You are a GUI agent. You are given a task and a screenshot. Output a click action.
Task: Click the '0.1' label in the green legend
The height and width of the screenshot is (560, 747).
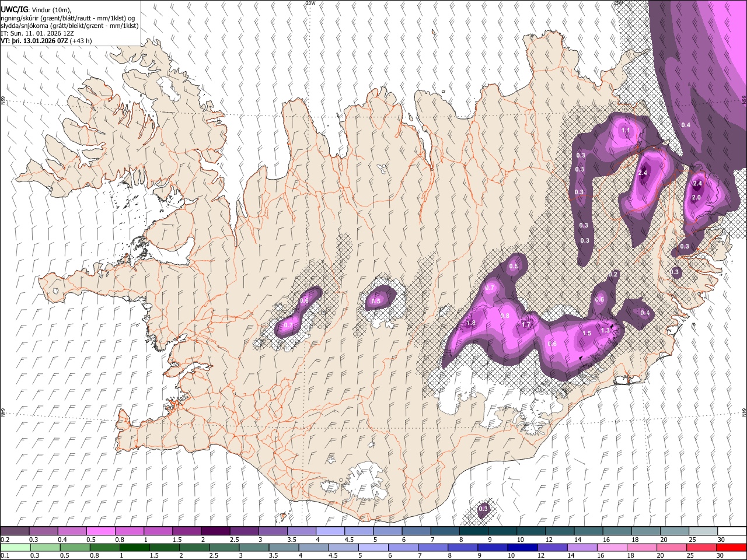(4, 555)
